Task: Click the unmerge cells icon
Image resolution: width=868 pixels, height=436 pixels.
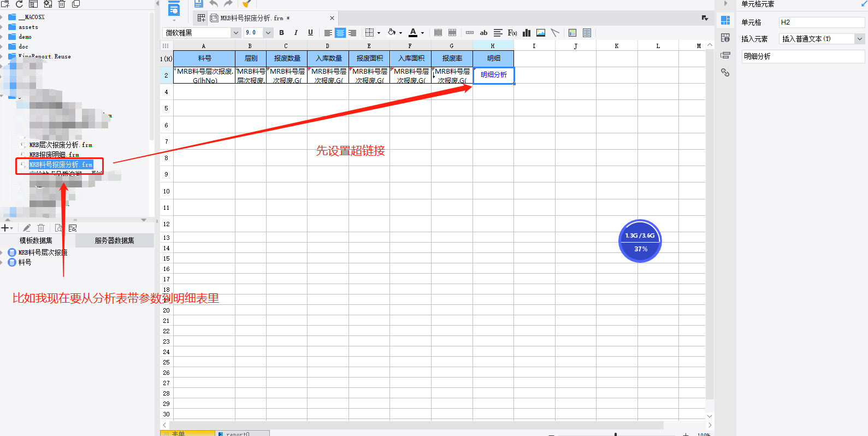Action: (x=452, y=33)
